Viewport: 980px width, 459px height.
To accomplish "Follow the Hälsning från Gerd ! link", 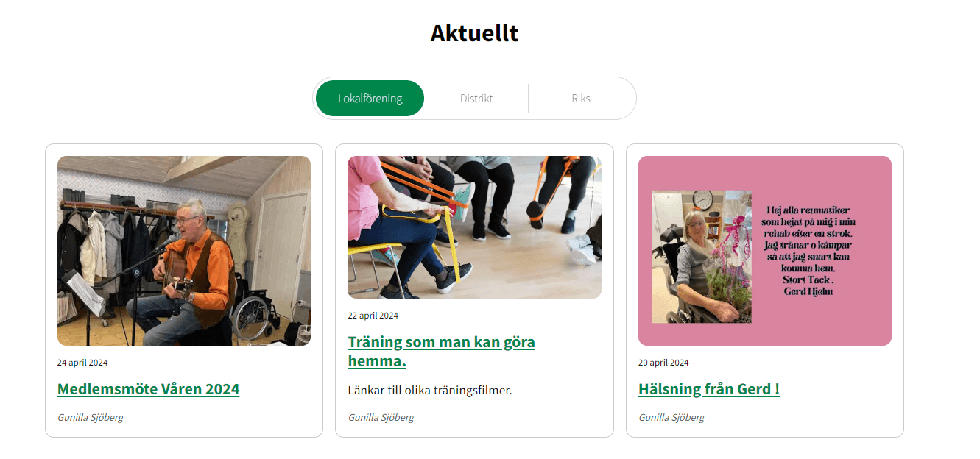I will [x=709, y=389].
